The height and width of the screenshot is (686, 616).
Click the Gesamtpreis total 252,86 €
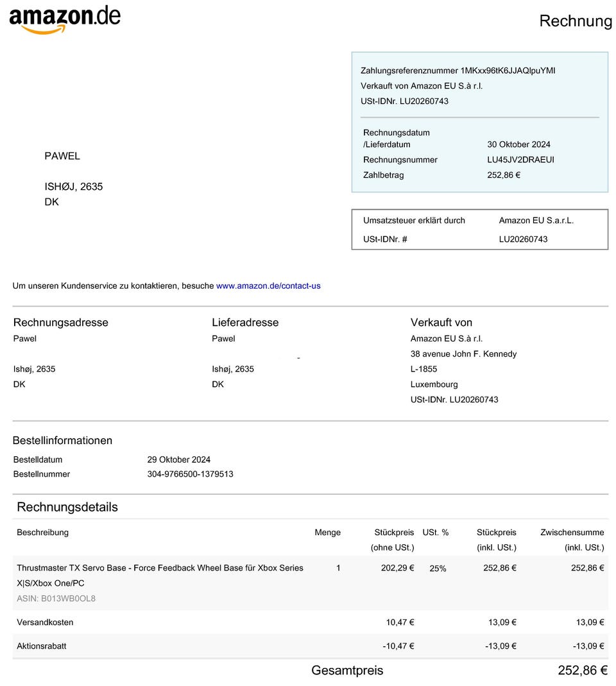[582, 671]
